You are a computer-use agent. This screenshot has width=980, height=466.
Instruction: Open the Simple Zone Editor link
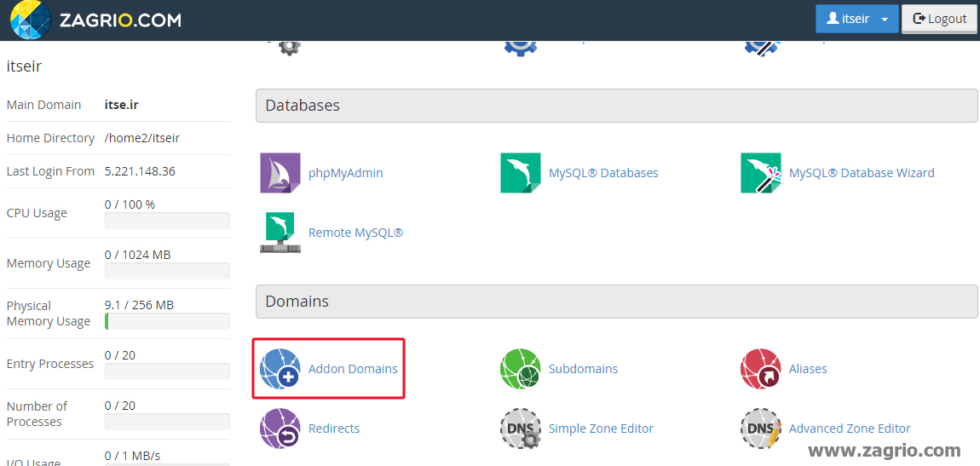tap(602, 429)
